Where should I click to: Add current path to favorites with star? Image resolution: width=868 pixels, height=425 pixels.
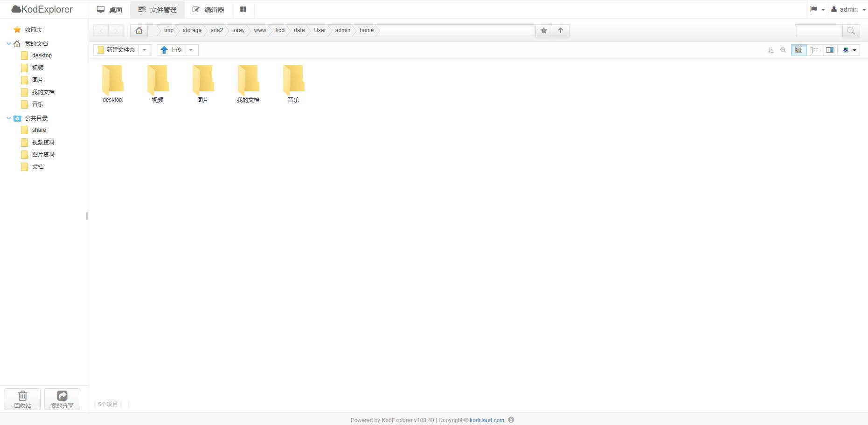click(544, 30)
